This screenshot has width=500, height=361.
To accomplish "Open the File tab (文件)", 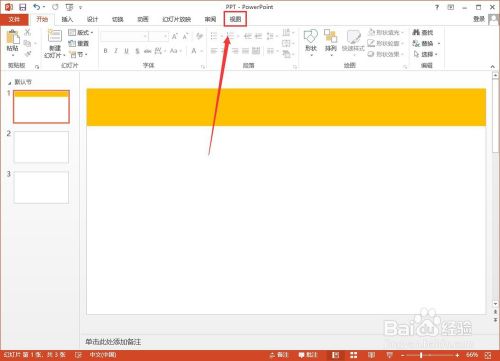I will pyautogui.click(x=14, y=19).
